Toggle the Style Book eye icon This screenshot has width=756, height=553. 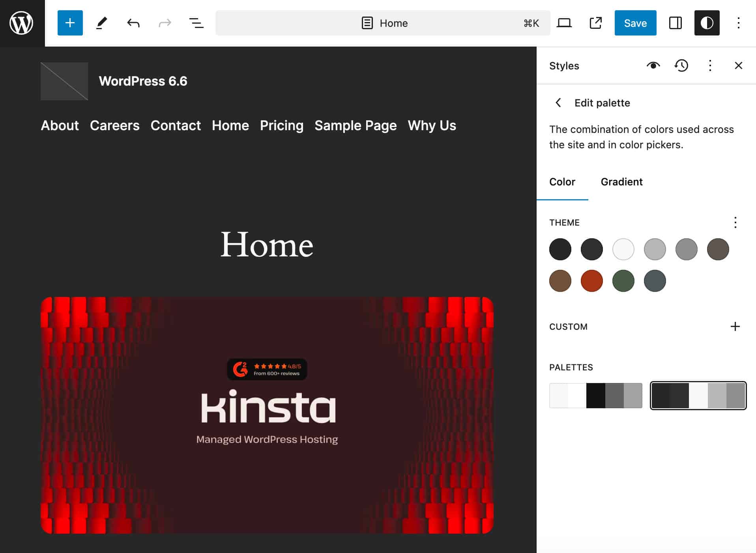pos(653,65)
